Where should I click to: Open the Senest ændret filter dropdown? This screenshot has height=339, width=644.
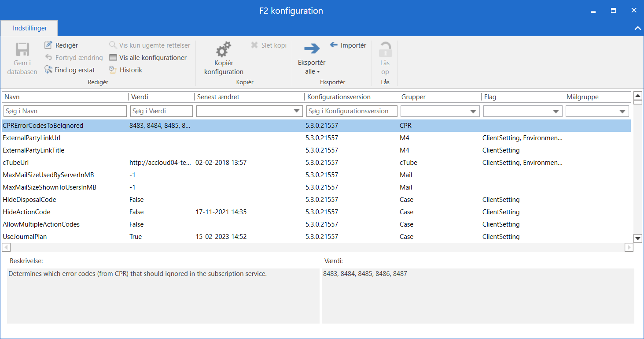click(297, 112)
